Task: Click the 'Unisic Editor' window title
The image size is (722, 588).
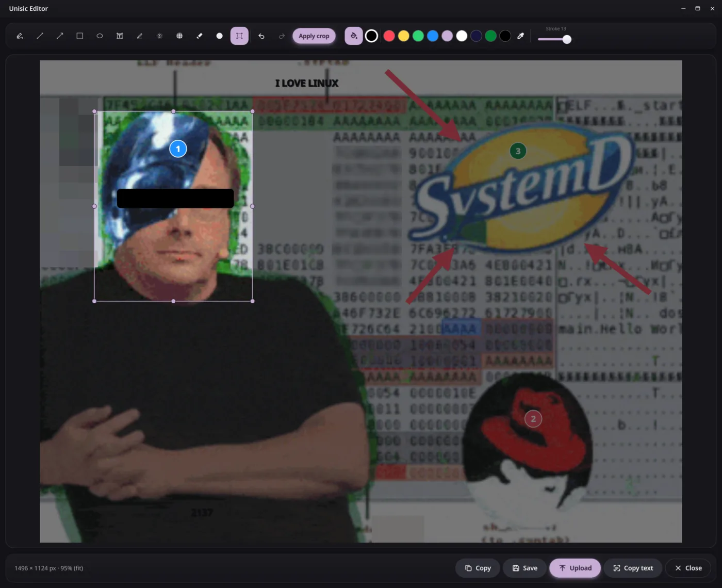Action: [x=28, y=9]
